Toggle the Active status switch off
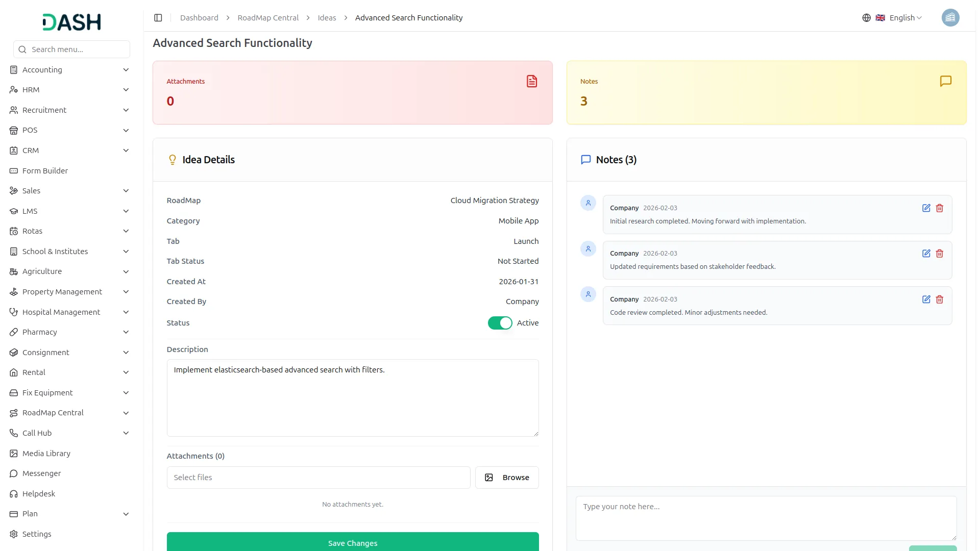 click(500, 322)
